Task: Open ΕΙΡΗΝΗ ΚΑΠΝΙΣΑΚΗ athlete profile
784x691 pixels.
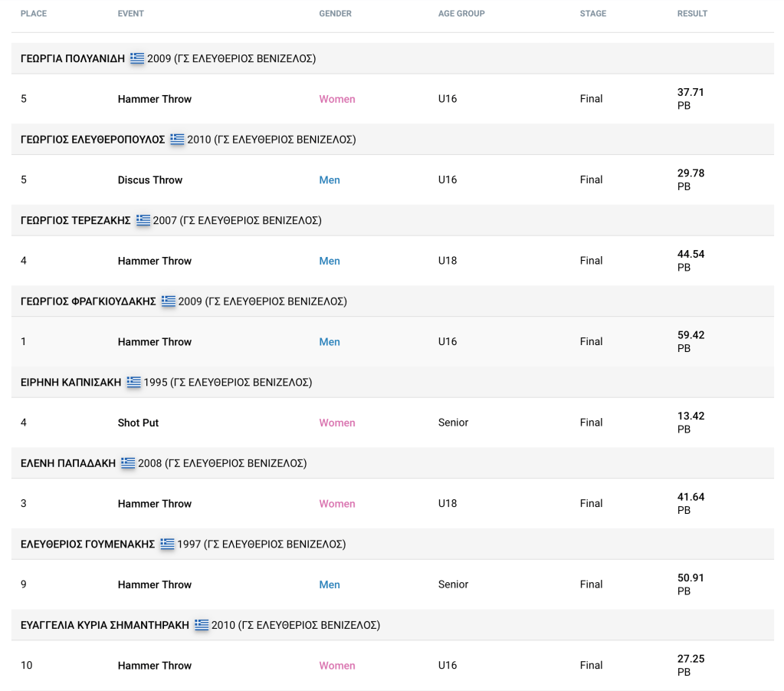Action: pyautogui.click(x=71, y=382)
